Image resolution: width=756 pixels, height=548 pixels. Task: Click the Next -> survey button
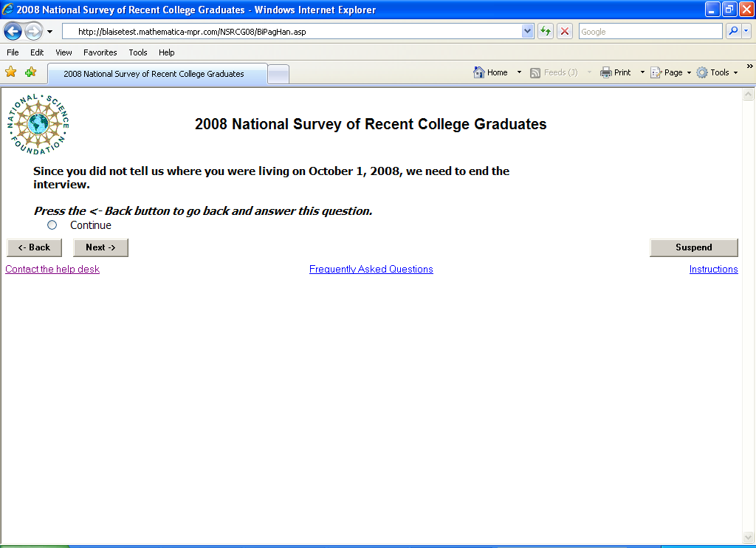coord(100,247)
